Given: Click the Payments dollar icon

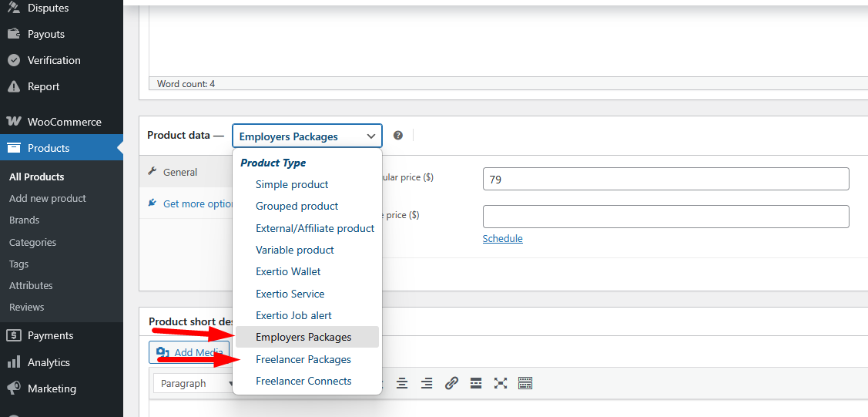Looking at the screenshot, I should pyautogui.click(x=14, y=335).
